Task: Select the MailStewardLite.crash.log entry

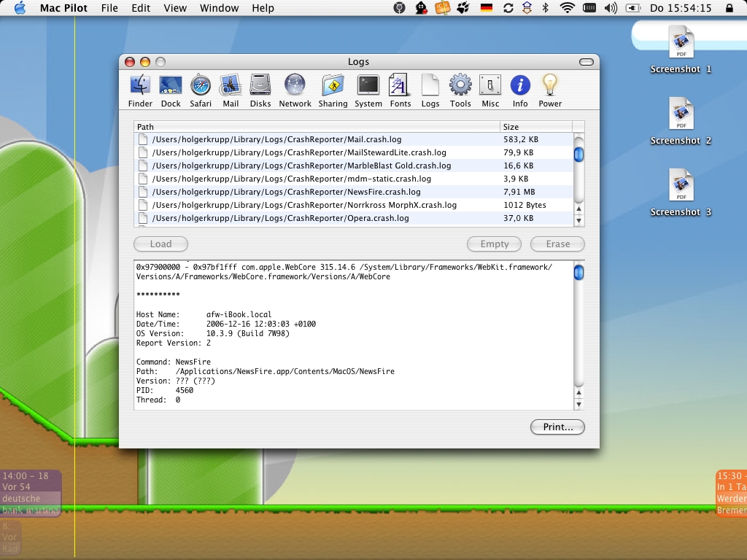Action: [354, 152]
